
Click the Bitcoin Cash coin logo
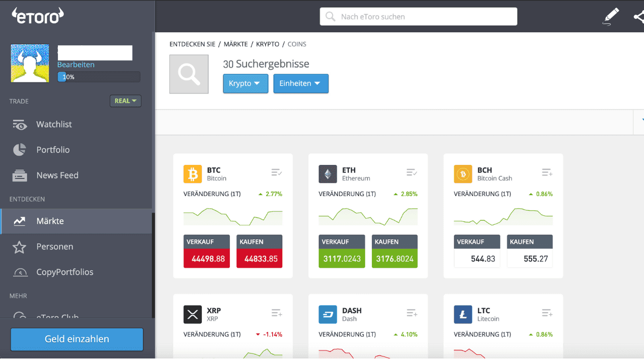pos(463,174)
